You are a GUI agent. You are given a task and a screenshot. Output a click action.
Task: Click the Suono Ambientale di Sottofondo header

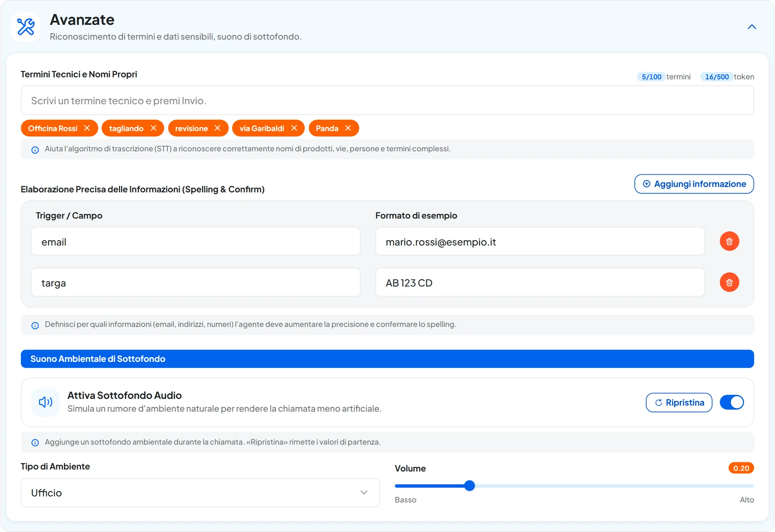click(x=387, y=359)
